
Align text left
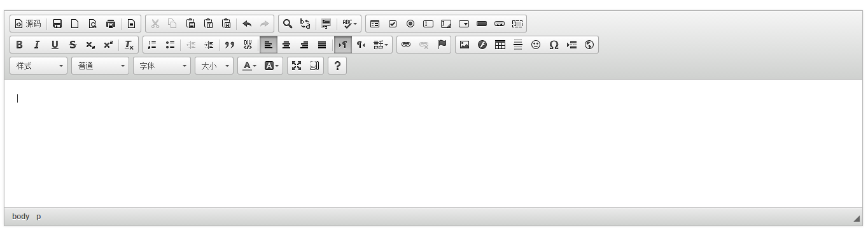(269, 45)
